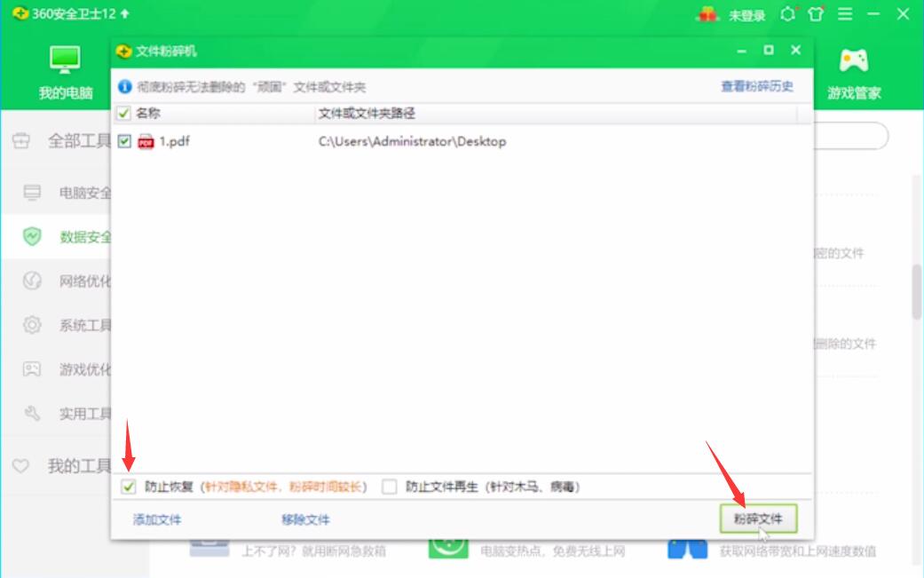Open the main hamburger menu icon
This screenshot has height=578, width=924.
tap(845, 13)
